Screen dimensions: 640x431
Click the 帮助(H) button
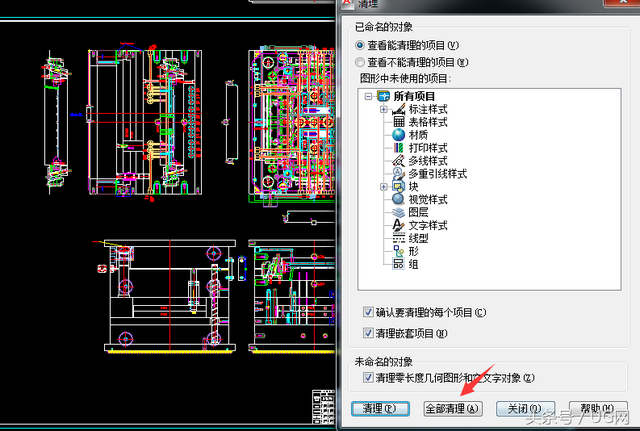tap(598, 409)
